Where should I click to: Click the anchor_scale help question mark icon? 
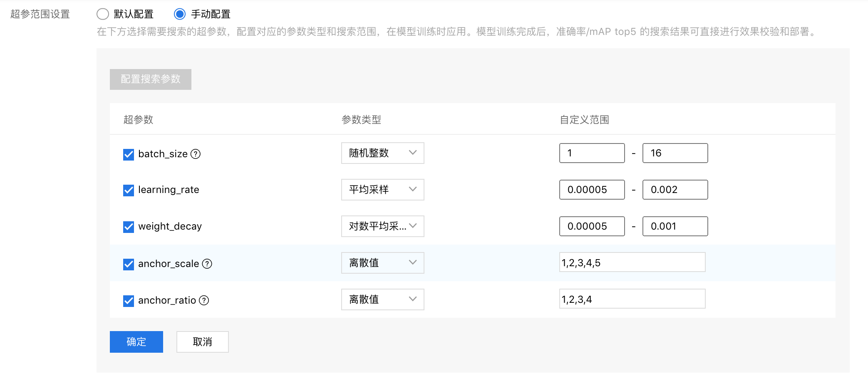(207, 264)
